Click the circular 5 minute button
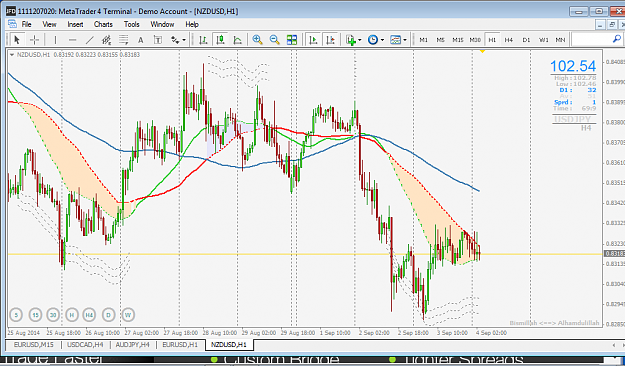Screen dimensions: 625x366 click(16, 315)
